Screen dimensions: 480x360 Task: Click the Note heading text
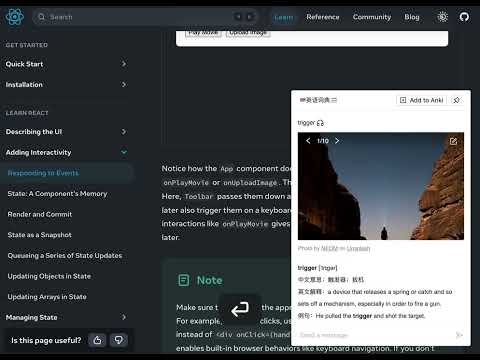[209, 280]
